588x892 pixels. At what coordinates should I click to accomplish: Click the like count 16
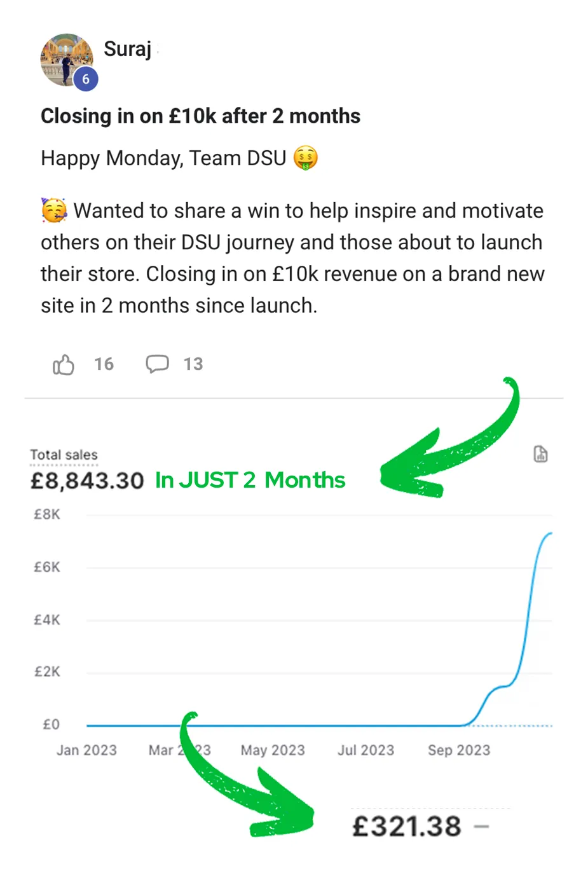pos(104,364)
